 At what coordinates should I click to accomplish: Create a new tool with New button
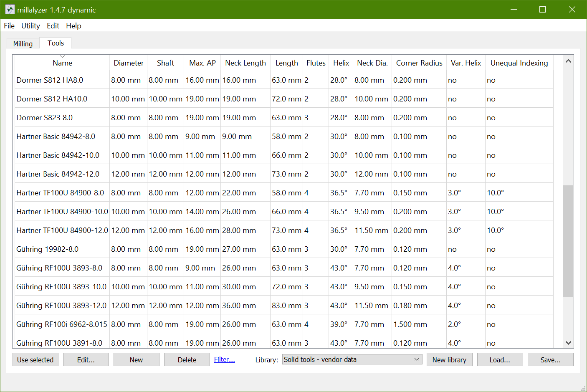coord(137,360)
